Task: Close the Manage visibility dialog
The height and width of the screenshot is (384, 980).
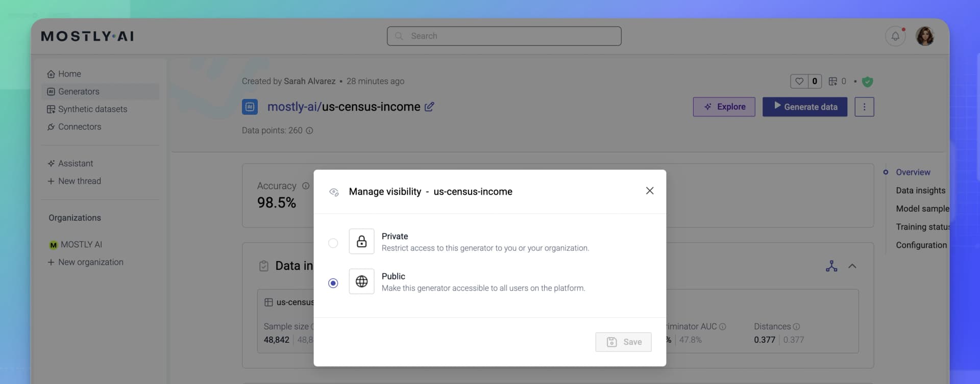Action: [649, 191]
